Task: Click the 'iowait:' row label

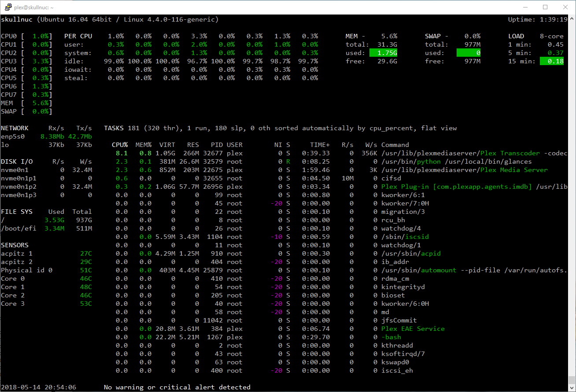Action: (x=78, y=70)
